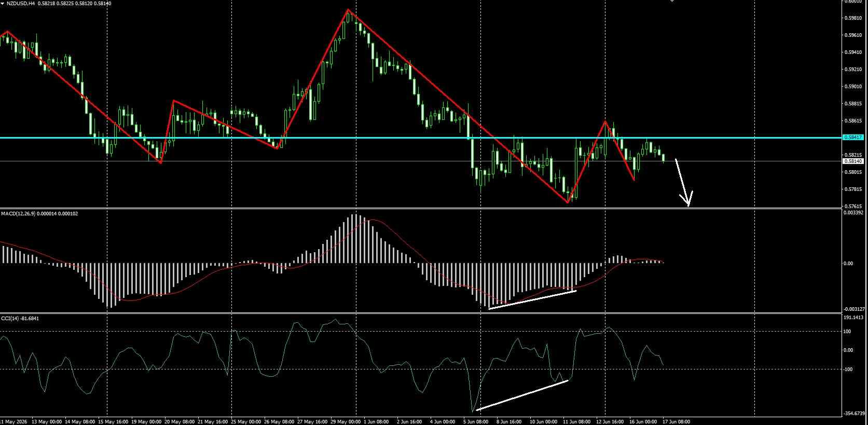Click the 0.59210 price scale label
Screen dimensions: 868x425
(x=853, y=70)
